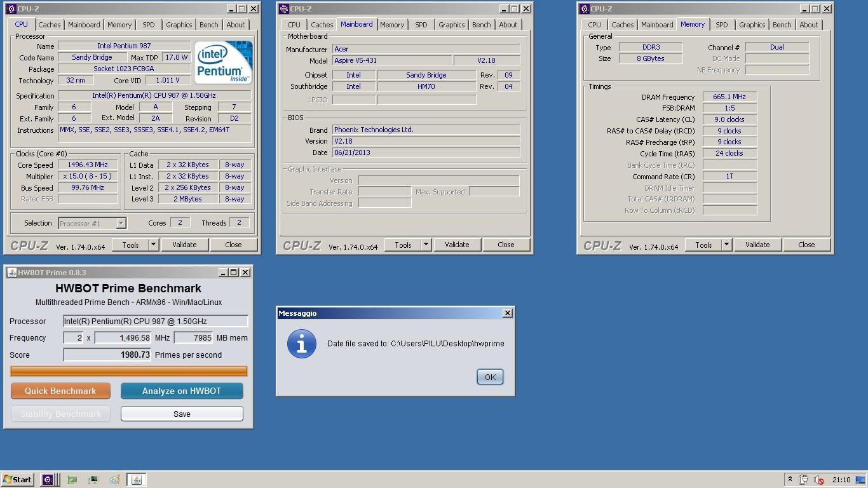Open the Graphics tab in the CPU window
The height and width of the screenshot is (488, 868).
[179, 25]
